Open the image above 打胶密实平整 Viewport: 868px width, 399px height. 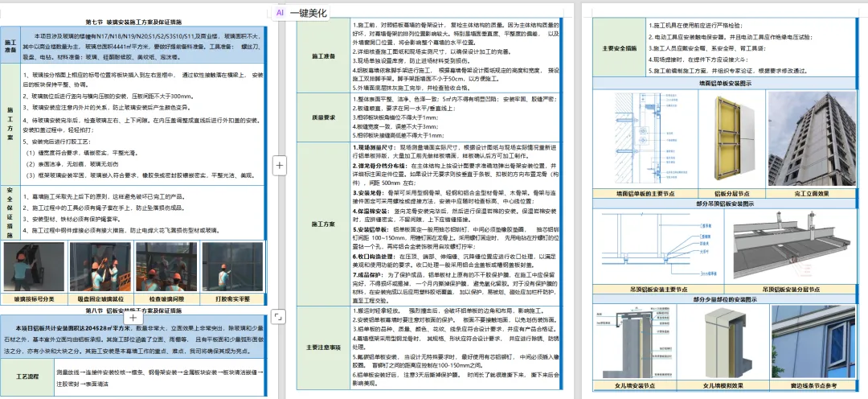point(232,268)
